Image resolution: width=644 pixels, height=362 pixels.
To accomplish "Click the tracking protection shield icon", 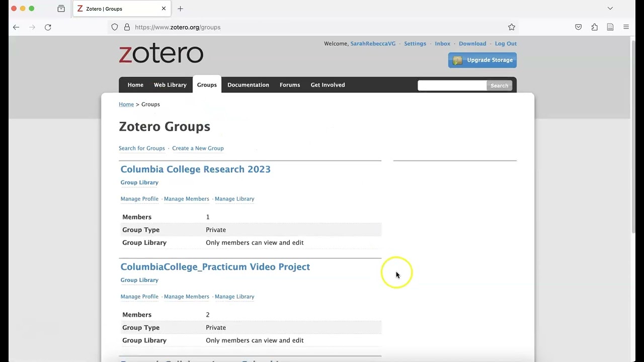I will [115, 27].
